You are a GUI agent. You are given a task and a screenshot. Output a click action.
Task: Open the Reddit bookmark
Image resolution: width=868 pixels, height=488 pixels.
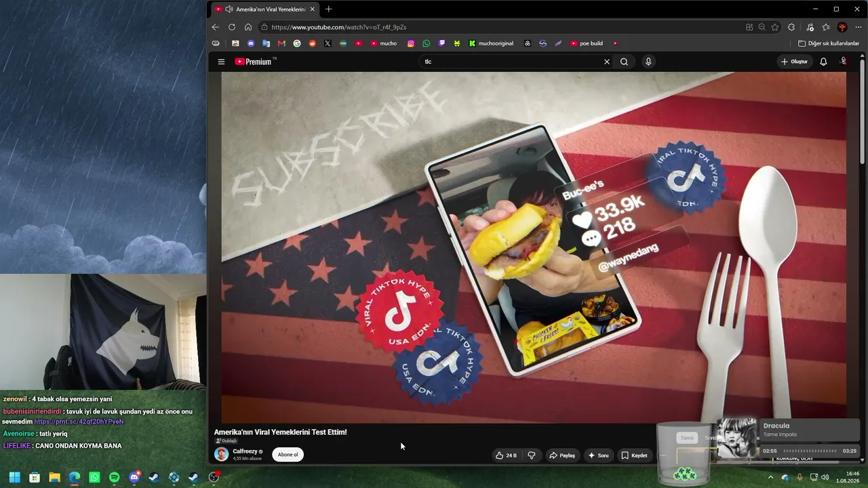coord(313,43)
